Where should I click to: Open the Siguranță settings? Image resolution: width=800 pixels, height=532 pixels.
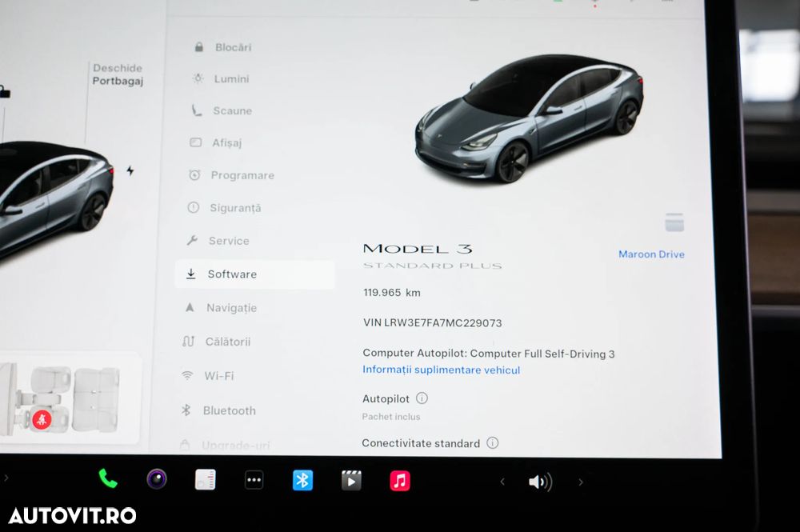pyautogui.click(x=224, y=208)
